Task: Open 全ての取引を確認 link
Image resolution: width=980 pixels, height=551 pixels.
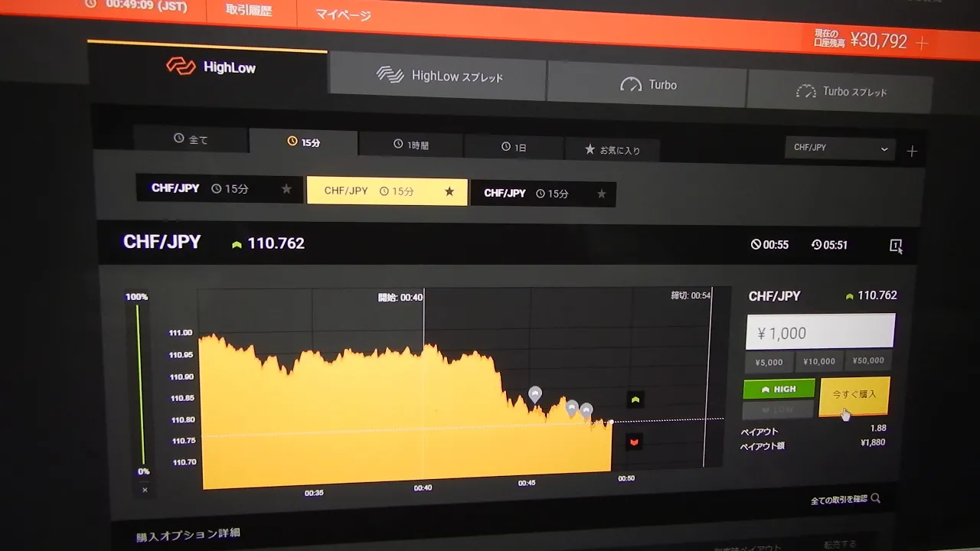Action: pos(839,500)
